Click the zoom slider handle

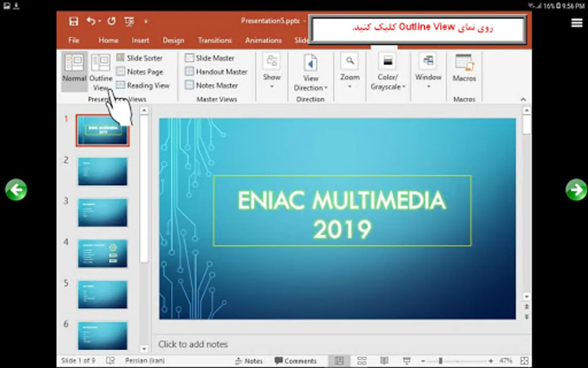click(x=440, y=361)
